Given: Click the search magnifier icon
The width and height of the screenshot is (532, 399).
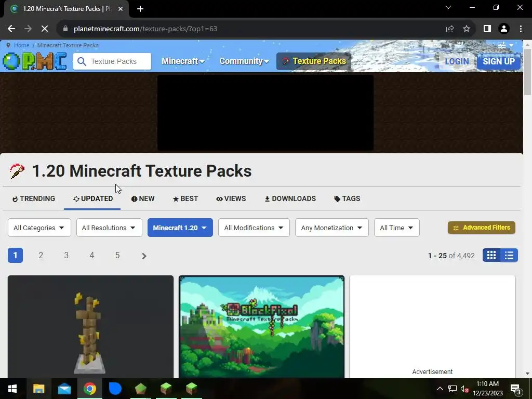Looking at the screenshot, I should (82, 61).
